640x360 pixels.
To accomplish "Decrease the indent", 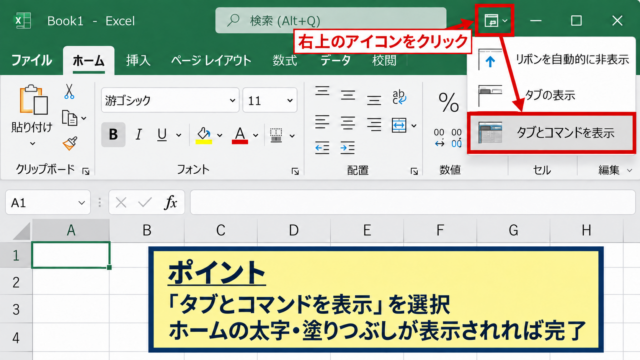I will coord(322,148).
